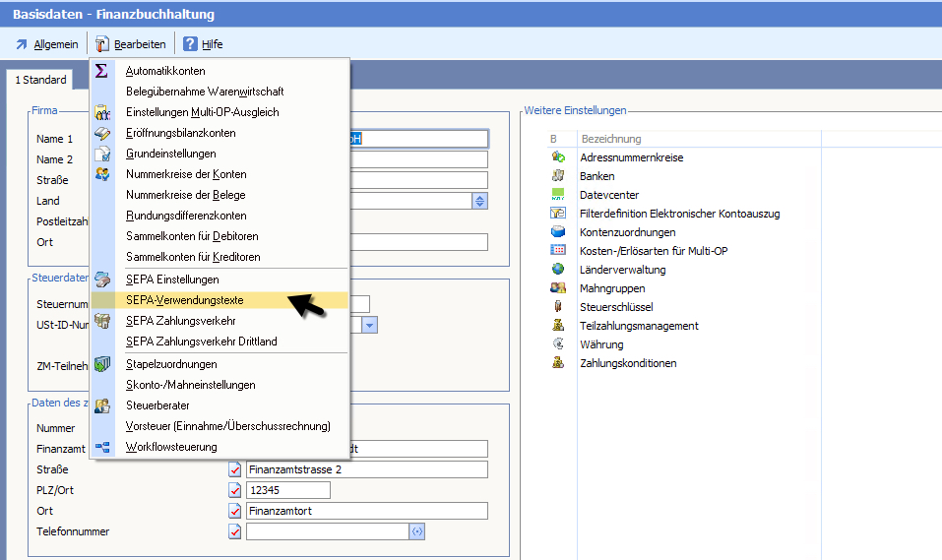The image size is (942, 560).
Task: Open the USt-ID dropdown arrow
Action: pyautogui.click(x=369, y=325)
